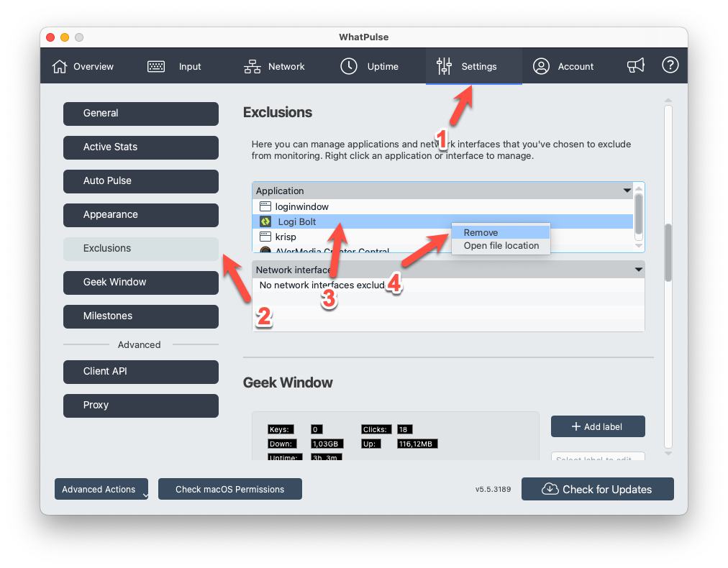This screenshot has height=568, width=728.
Task: Click the Network topology icon
Action: coord(252,66)
